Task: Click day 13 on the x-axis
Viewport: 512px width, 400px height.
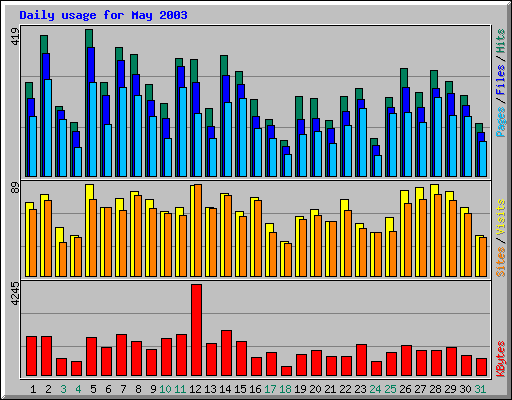Action: pyautogui.click(x=210, y=389)
